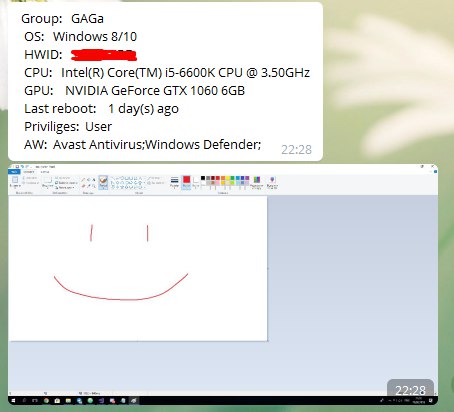
Task: Open the notification center in taskbar tray
Action: tap(431, 400)
